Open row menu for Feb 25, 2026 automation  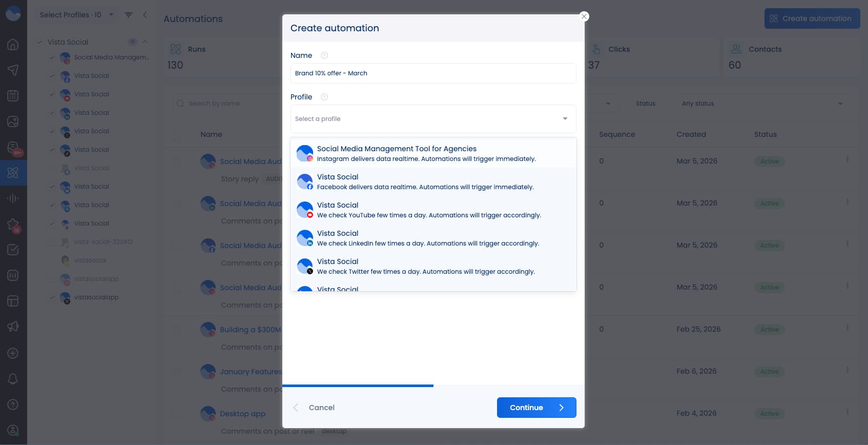847,328
